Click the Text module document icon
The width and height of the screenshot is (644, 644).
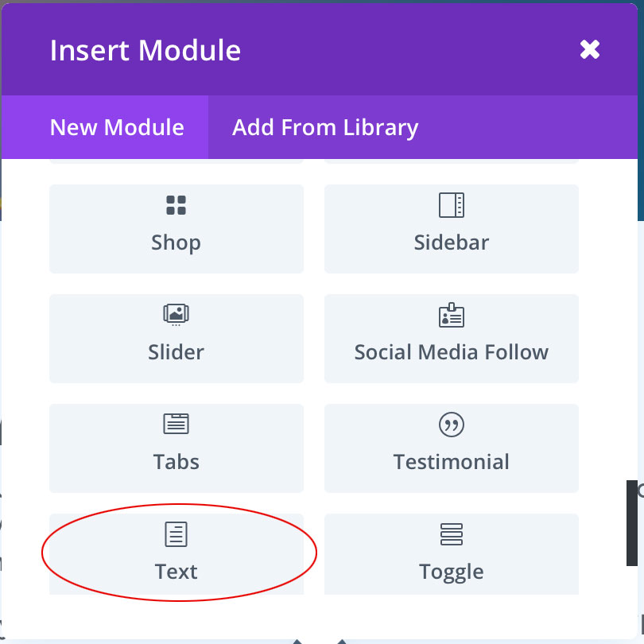(x=176, y=534)
